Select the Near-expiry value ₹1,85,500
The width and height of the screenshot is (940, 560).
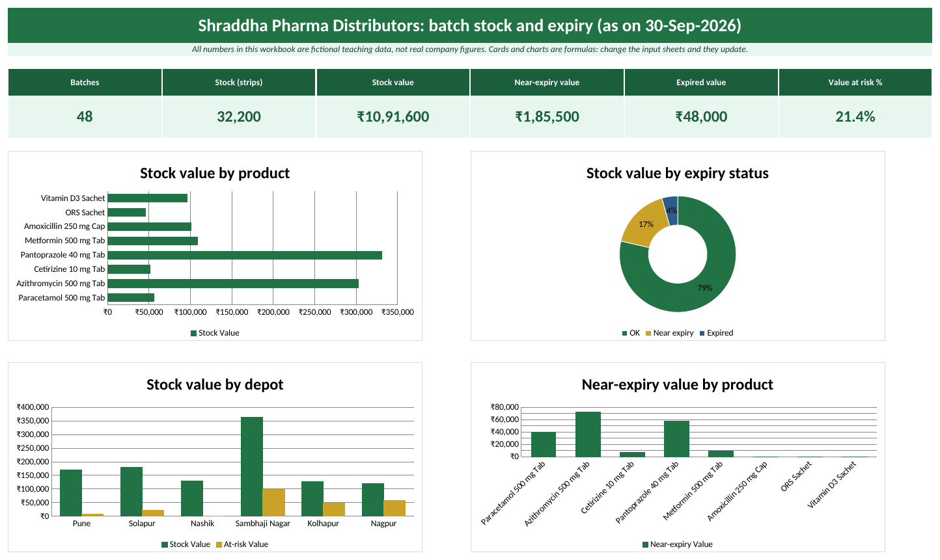point(547,116)
